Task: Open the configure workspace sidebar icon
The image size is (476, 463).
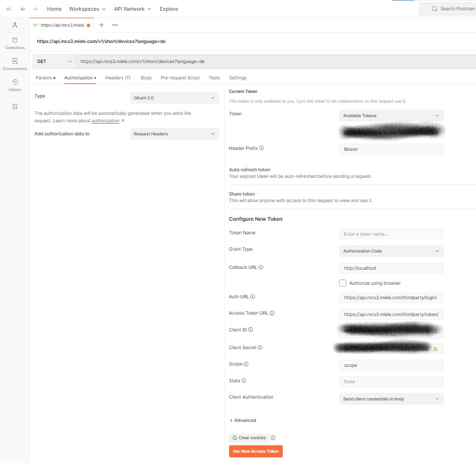Action: (15, 106)
